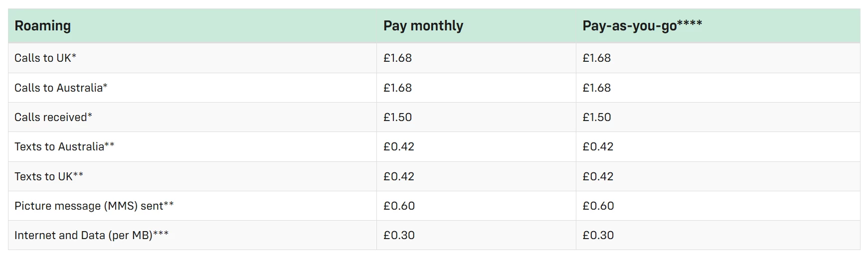
Task: Click the Pay-as-you-go column header
Action: coord(642,26)
